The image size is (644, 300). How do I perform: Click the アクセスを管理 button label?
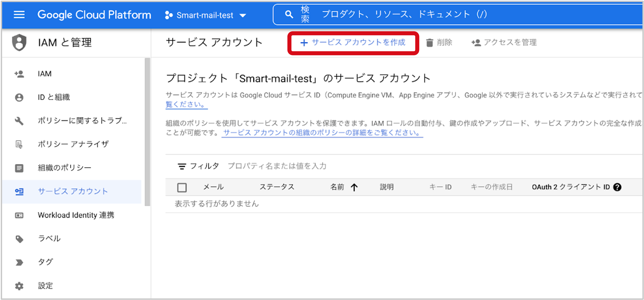510,42
